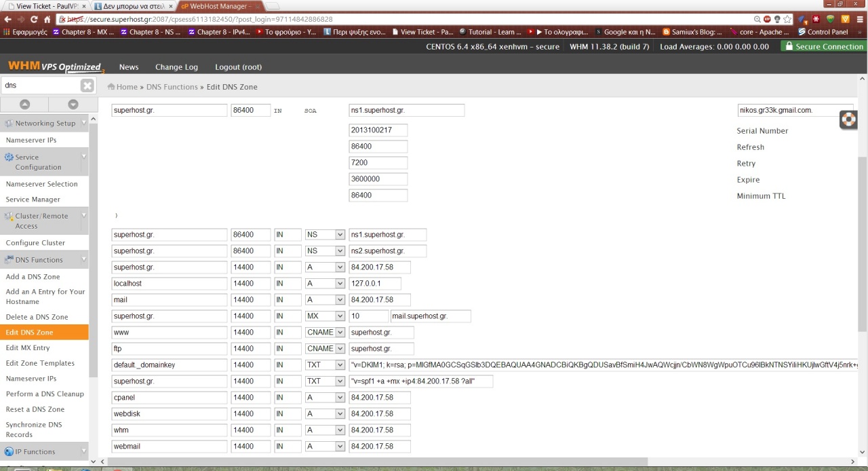Click the DNS Functions section icon

pos(9,259)
